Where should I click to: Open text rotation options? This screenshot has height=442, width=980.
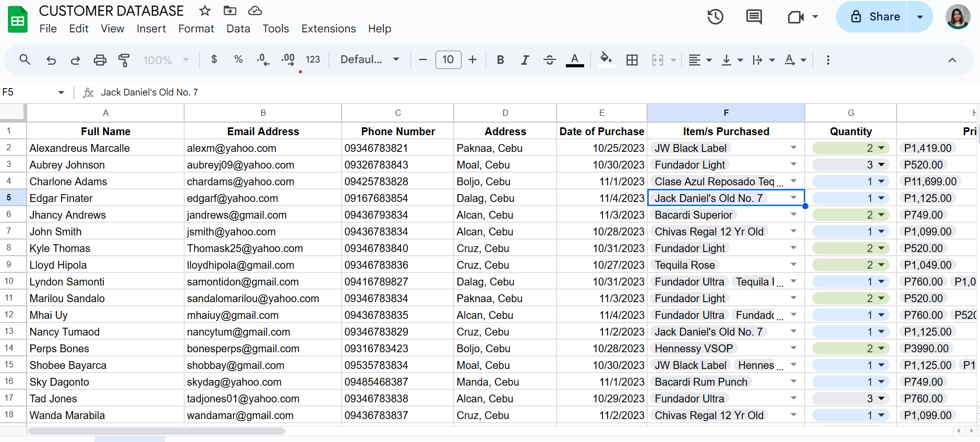pos(795,60)
